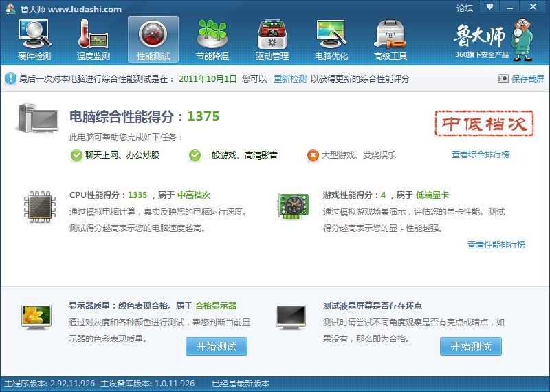The image size is (550, 392).
Task: Click the 低端显卡 rating text
Action: (432, 195)
